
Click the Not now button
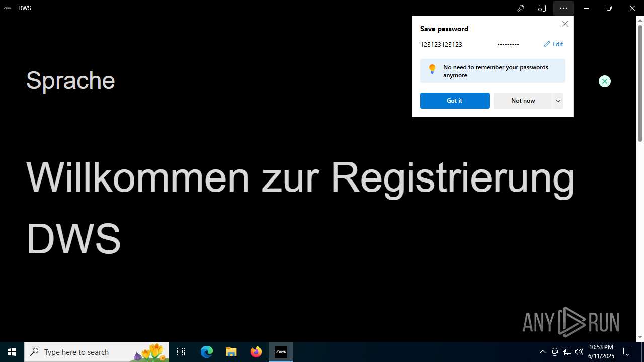click(523, 101)
